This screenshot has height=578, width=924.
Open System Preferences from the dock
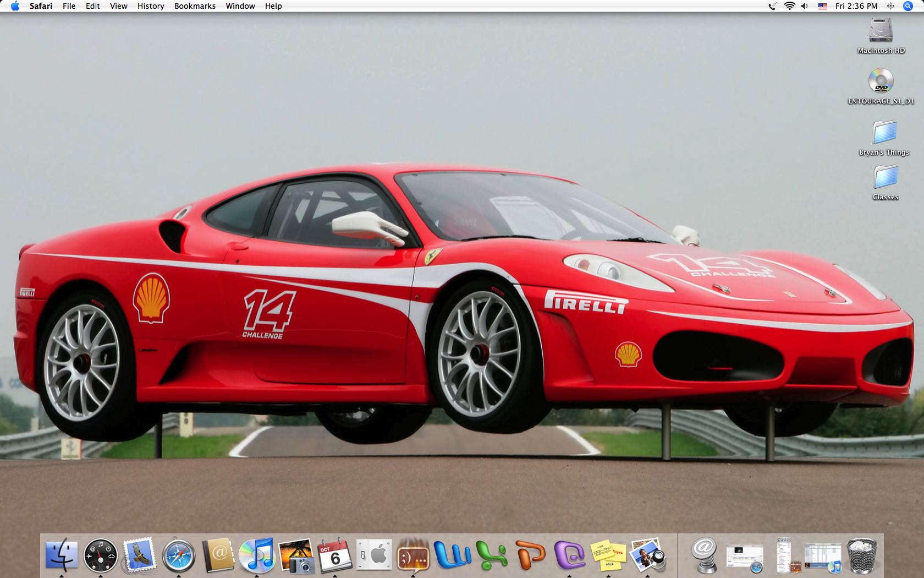(375, 555)
